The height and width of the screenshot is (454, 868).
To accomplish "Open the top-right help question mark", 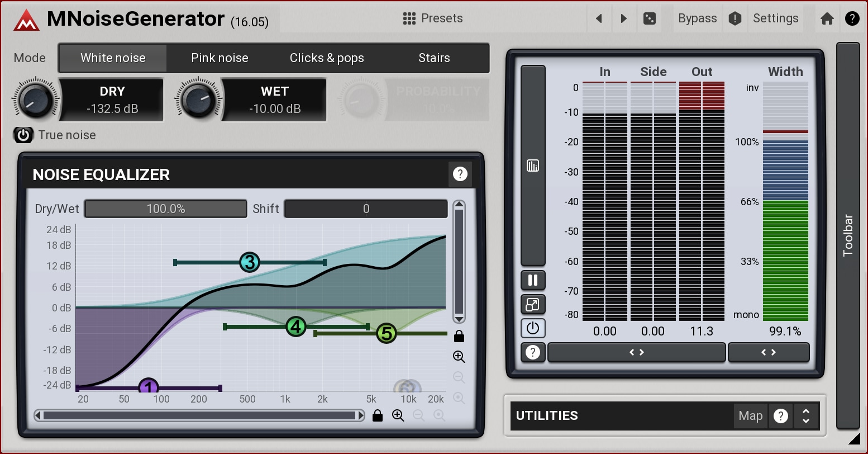I will click(x=852, y=18).
